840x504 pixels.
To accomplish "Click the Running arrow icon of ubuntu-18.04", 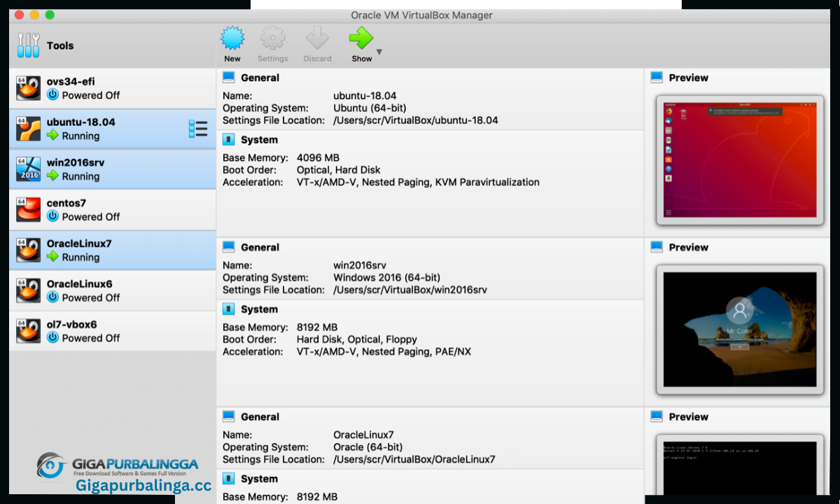I will pyautogui.click(x=52, y=135).
